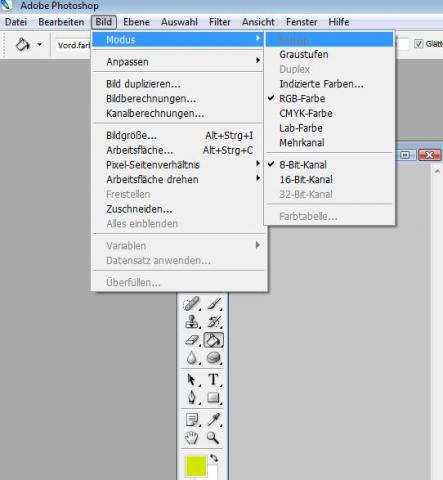Image resolution: width=443 pixels, height=480 pixels.
Task: Select the Blur (water drop) tool
Action: click(x=192, y=358)
